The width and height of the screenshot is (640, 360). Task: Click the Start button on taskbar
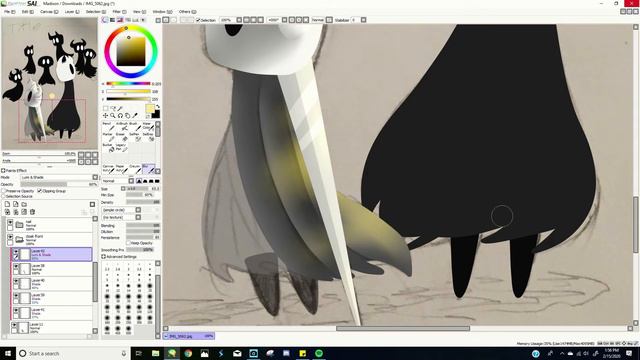point(8,353)
